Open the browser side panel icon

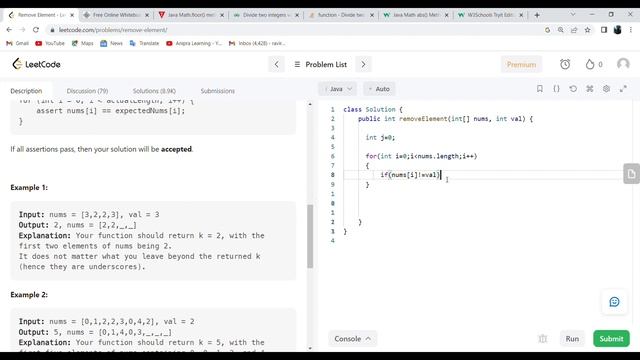click(604, 30)
